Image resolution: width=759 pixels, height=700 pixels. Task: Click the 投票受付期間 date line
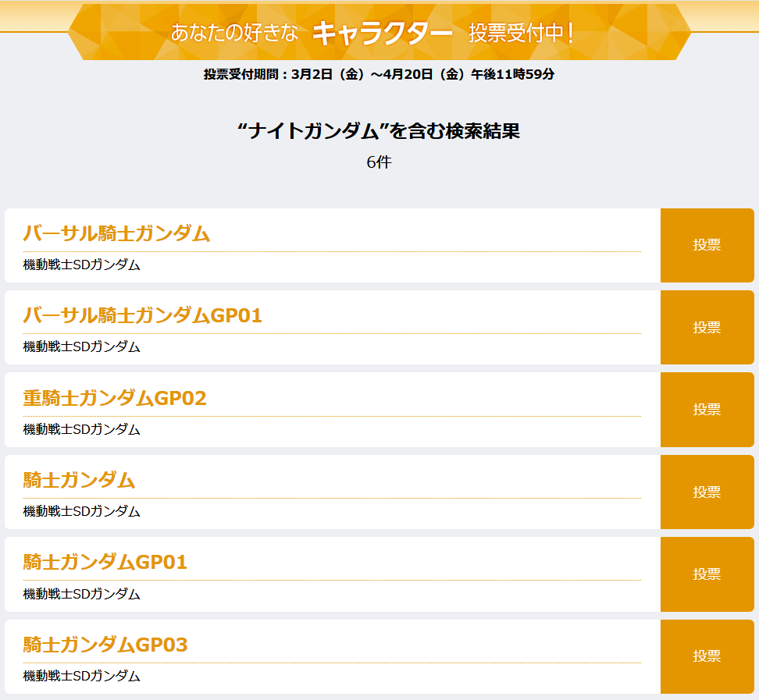[379, 75]
